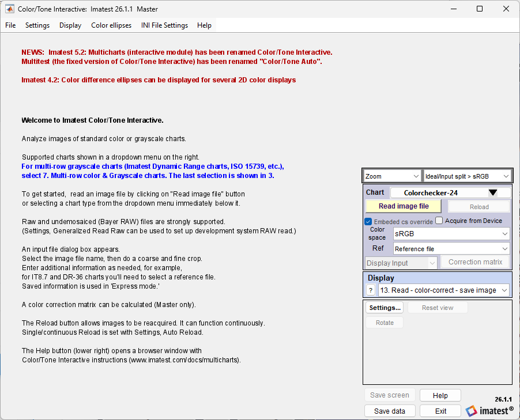This screenshot has width=520, height=420.
Task: Enable the Acquire from Device checkbox
Action: click(x=439, y=221)
